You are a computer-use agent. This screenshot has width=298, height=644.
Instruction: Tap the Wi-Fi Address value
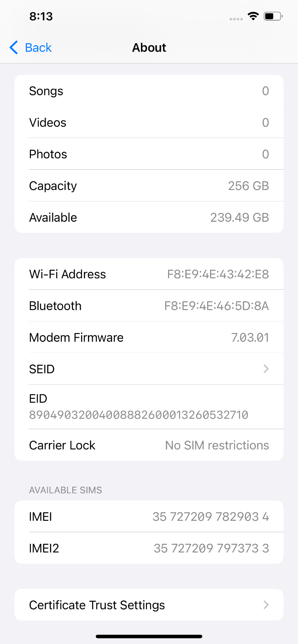pyautogui.click(x=218, y=274)
